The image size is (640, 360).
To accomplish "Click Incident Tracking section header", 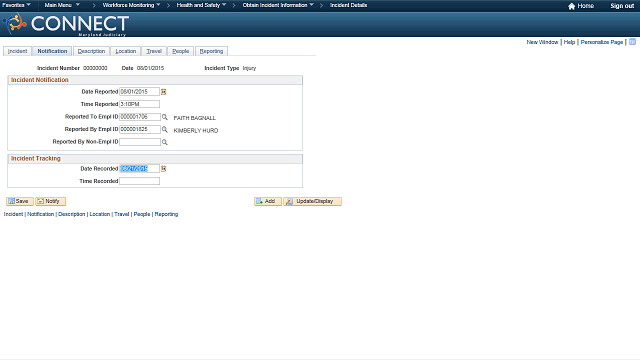I will [155, 158].
